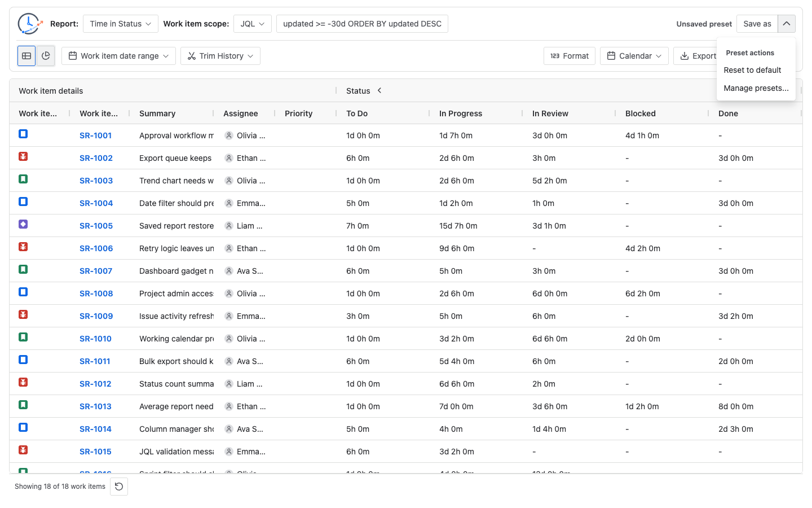Open the Trim History dropdown

(x=220, y=56)
